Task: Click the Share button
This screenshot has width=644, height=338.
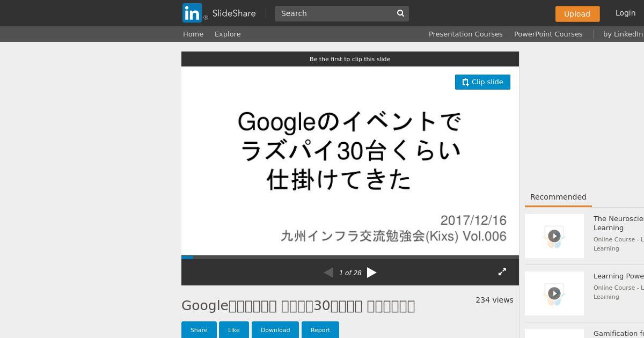Action: coord(199,330)
